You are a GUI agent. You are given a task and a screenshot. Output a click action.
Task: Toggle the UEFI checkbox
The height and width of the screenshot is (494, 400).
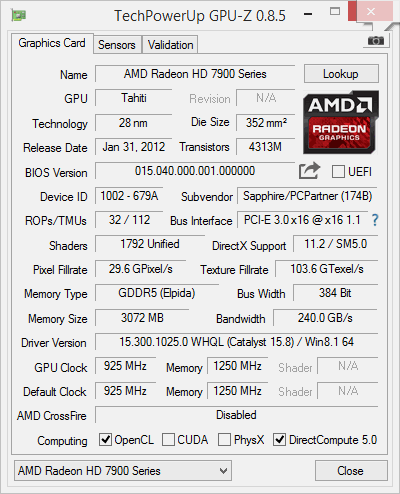coord(338,172)
